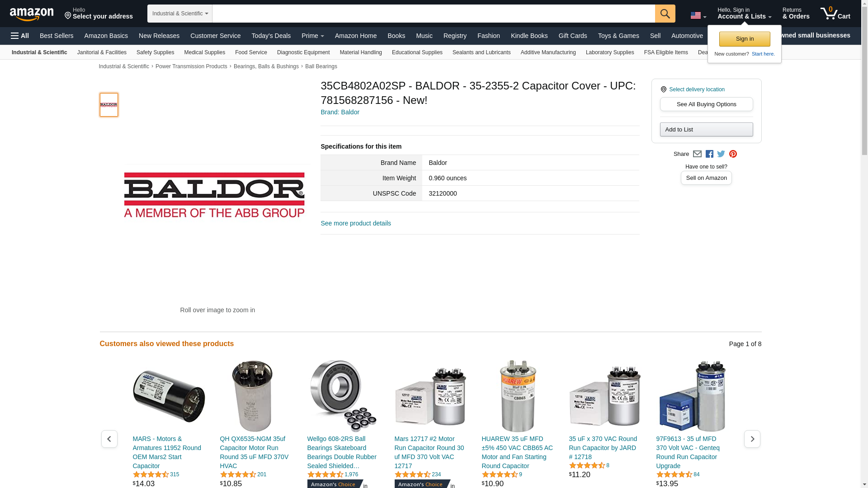Click See All Buying Options button

click(706, 104)
